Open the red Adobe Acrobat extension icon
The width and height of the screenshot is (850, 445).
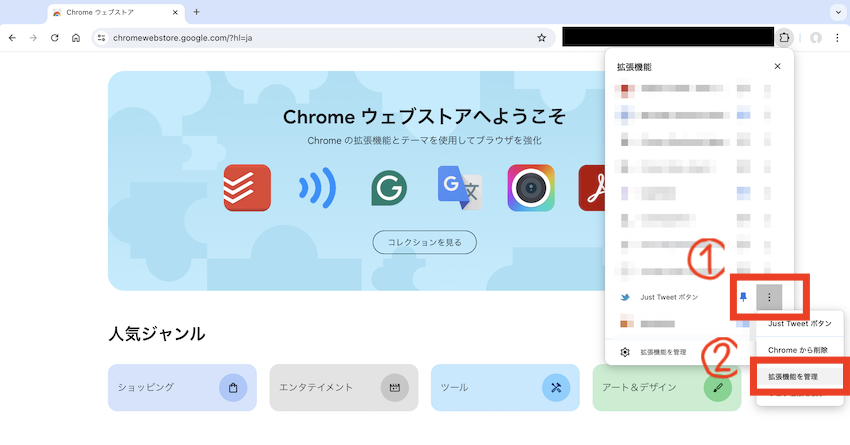[x=591, y=188]
